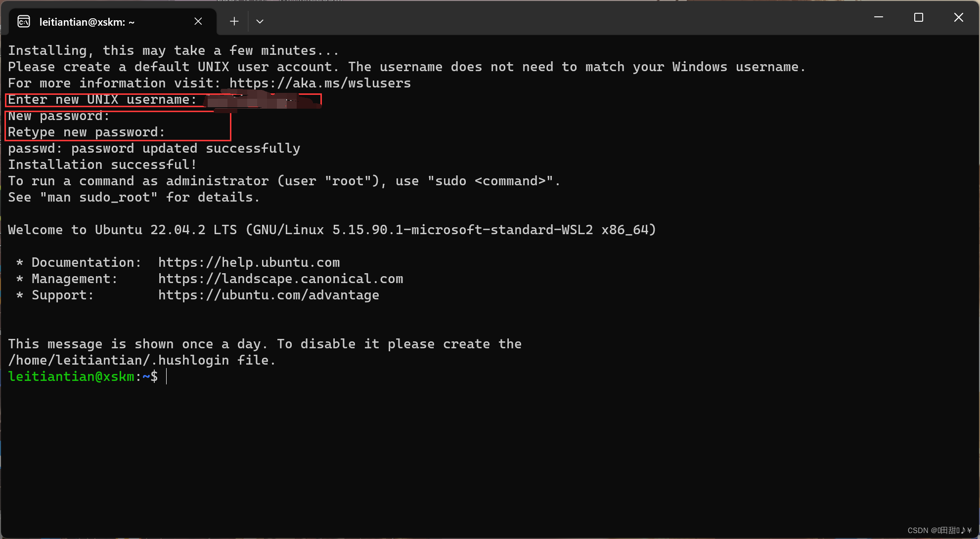The image size is (980, 539).
Task: Click the minimize icon in the title bar
Action: coord(878,17)
